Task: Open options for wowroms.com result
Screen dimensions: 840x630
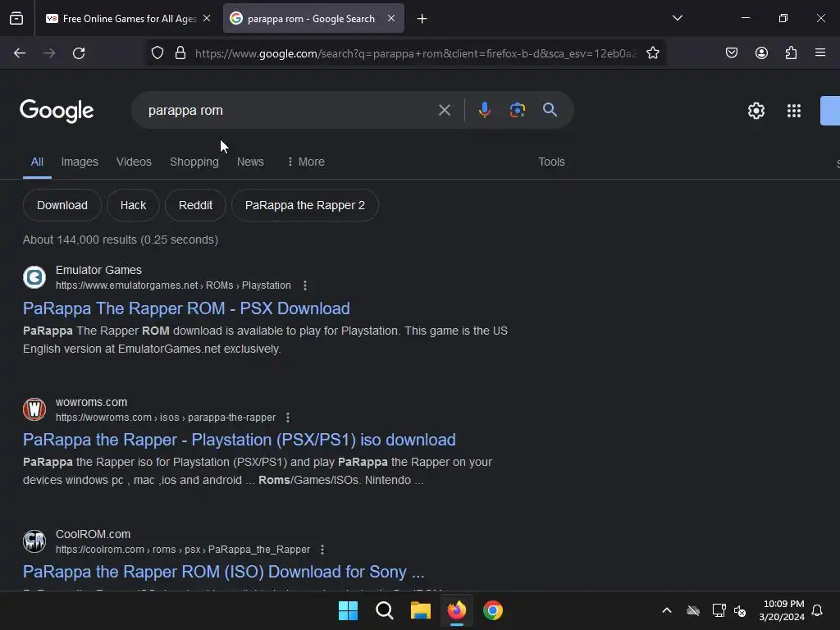Action: click(x=288, y=418)
